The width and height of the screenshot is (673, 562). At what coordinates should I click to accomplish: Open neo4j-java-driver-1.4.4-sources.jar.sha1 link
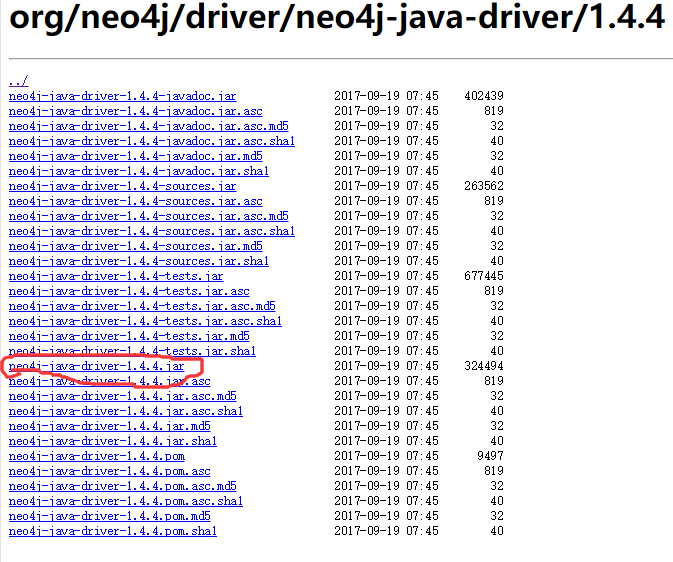click(x=139, y=261)
